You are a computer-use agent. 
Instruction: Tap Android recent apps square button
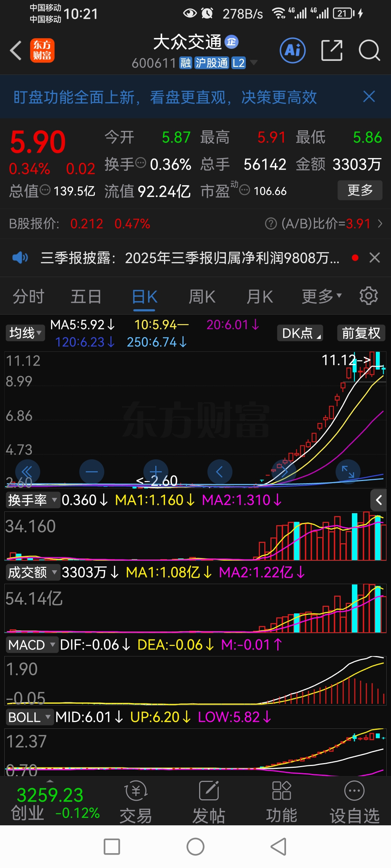112,847
